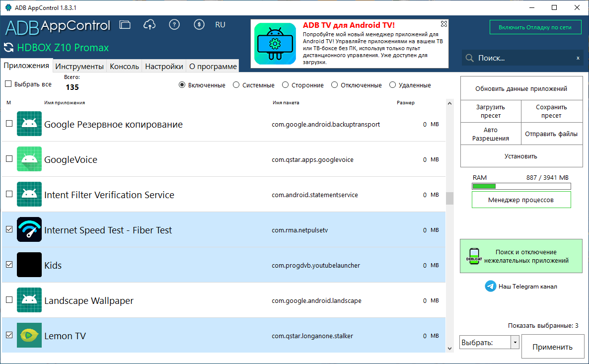Select the Системные radio button

pos(236,85)
